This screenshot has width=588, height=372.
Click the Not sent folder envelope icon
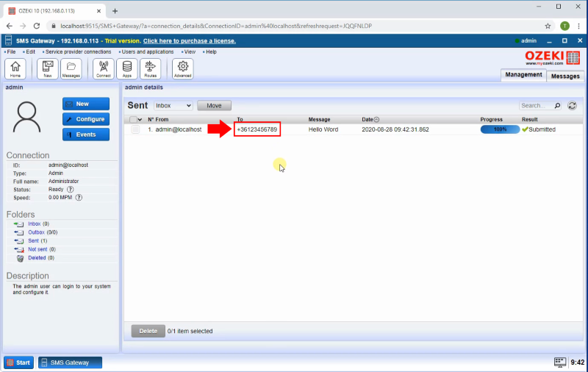pyautogui.click(x=19, y=249)
